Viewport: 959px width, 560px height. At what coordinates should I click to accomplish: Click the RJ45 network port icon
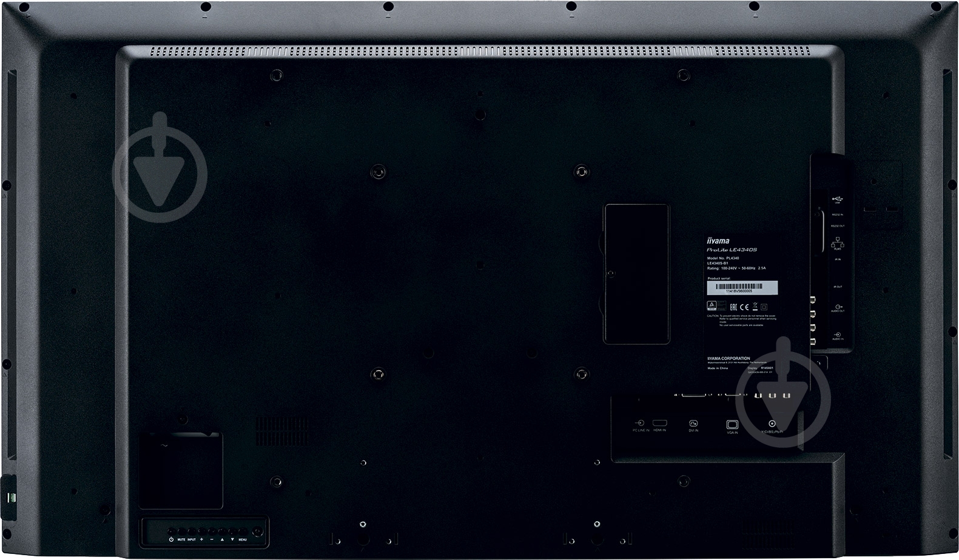838,242
